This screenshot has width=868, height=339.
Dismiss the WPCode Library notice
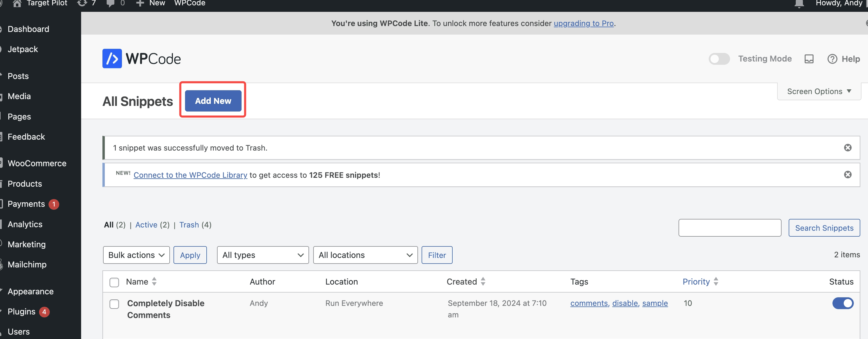(x=848, y=175)
